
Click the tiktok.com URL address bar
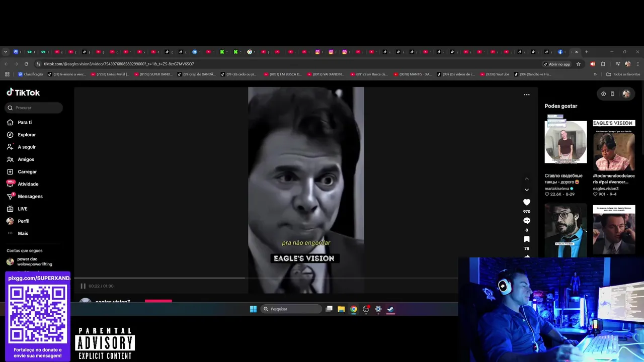click(119, 64)
